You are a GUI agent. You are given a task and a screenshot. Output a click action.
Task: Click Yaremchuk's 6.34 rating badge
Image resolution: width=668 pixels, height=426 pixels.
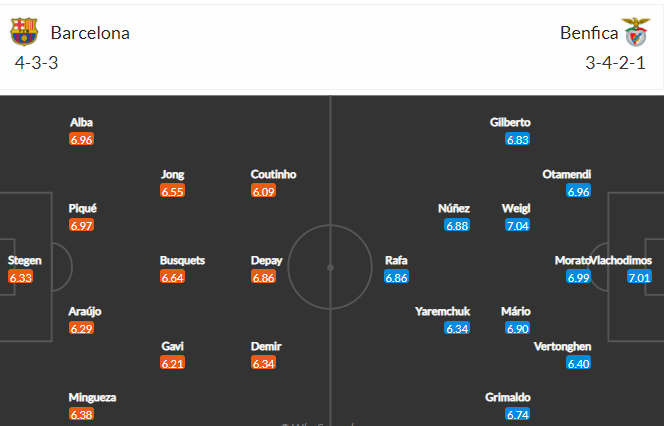pyautogui.click(x=457, y=328)
